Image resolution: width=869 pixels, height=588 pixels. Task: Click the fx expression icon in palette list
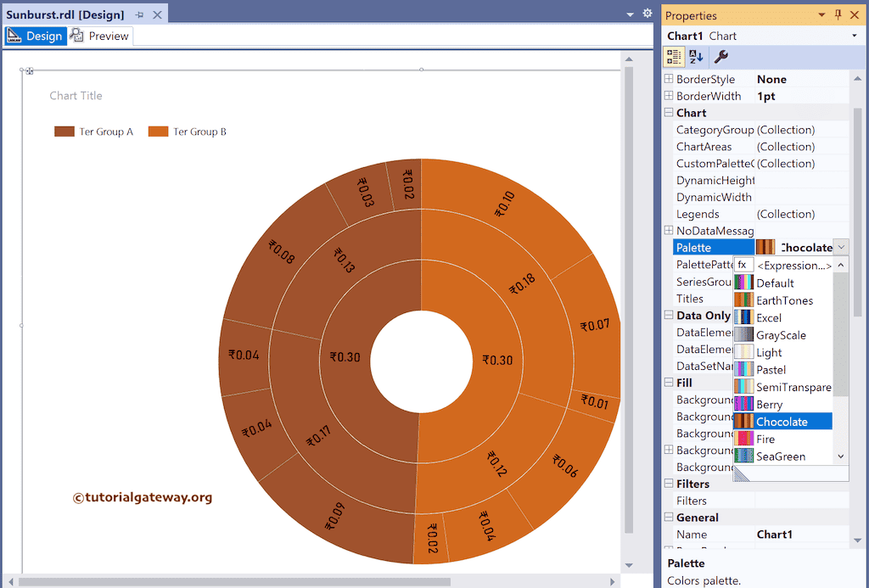tap(743, 266)
